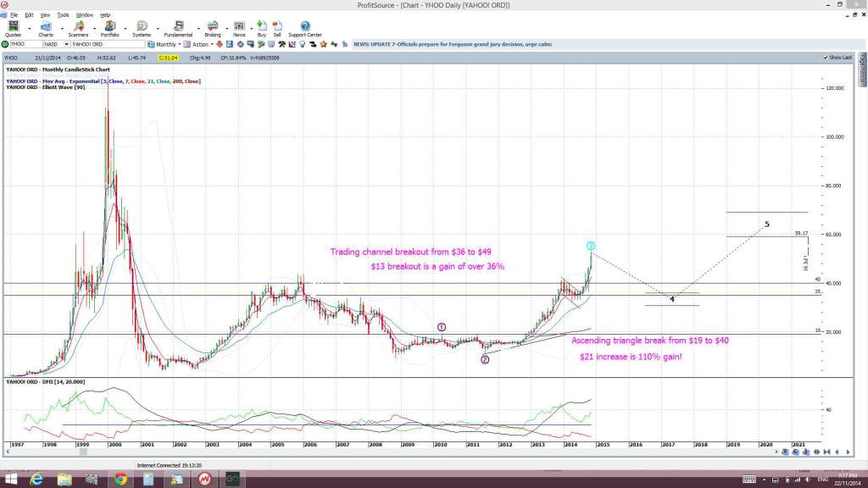Open the View menu
The width and height of the screenshot is (868, 488).
(46, 15)
